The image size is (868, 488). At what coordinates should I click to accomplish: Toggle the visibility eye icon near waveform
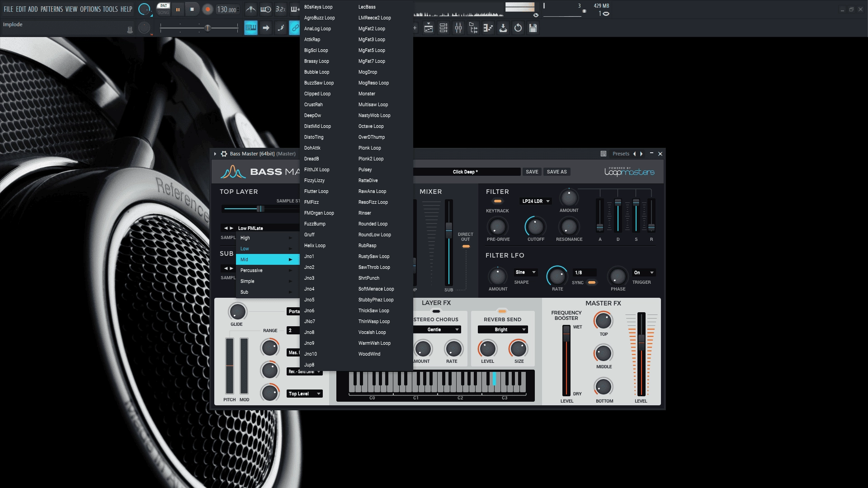pos(536,15)
